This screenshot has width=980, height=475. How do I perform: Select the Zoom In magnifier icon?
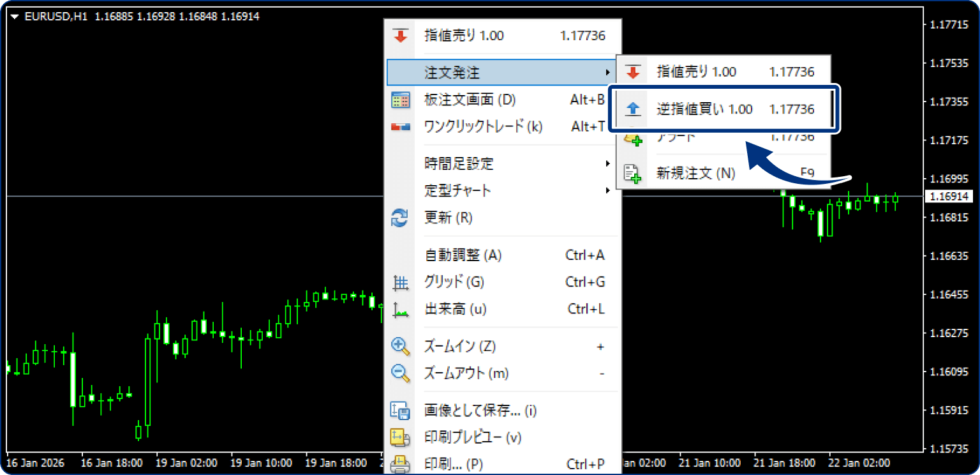pos(401,346)
